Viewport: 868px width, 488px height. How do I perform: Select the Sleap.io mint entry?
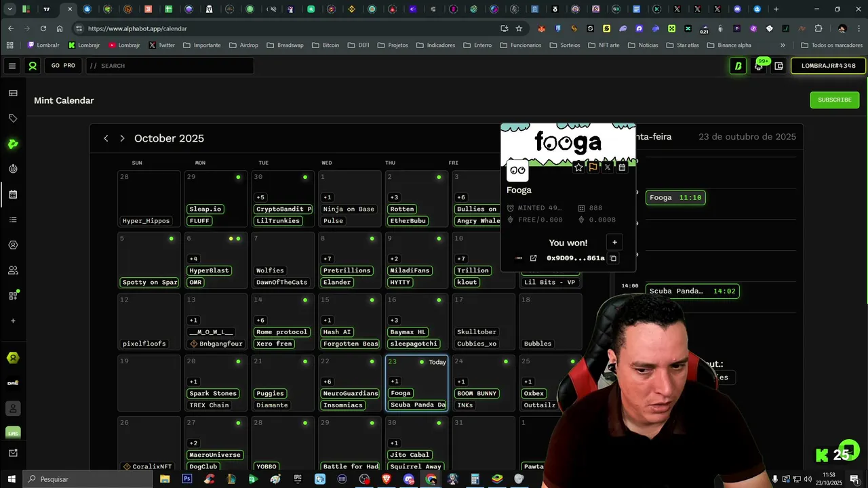coord(205,209)
